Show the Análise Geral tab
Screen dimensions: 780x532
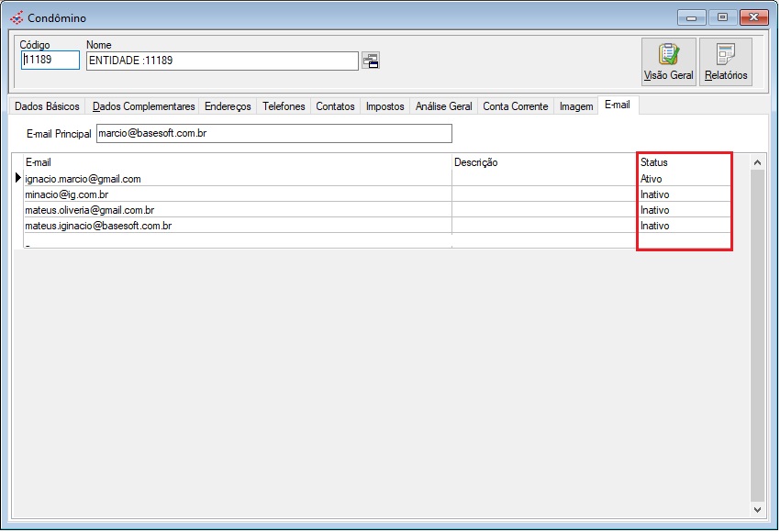[x=443, y=106]
